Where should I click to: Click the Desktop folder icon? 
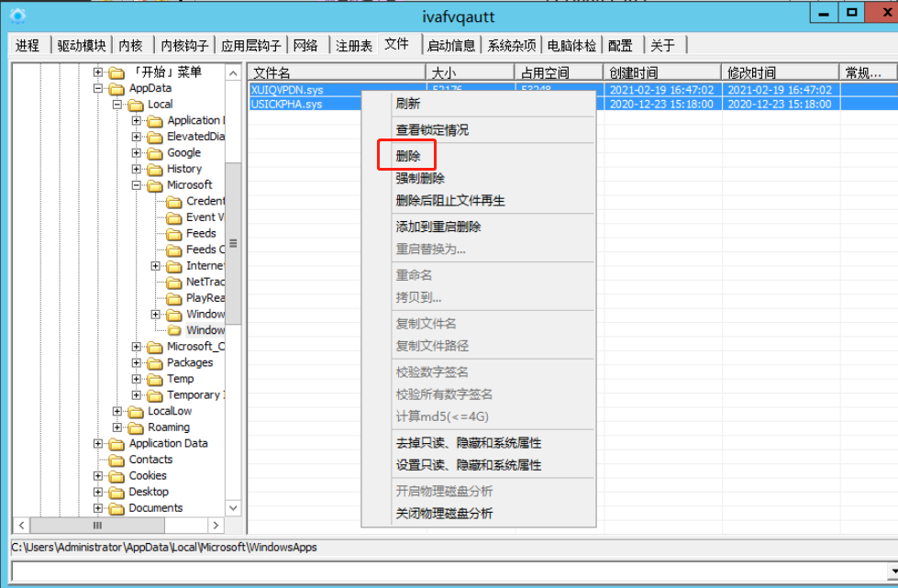click(116, 493)
